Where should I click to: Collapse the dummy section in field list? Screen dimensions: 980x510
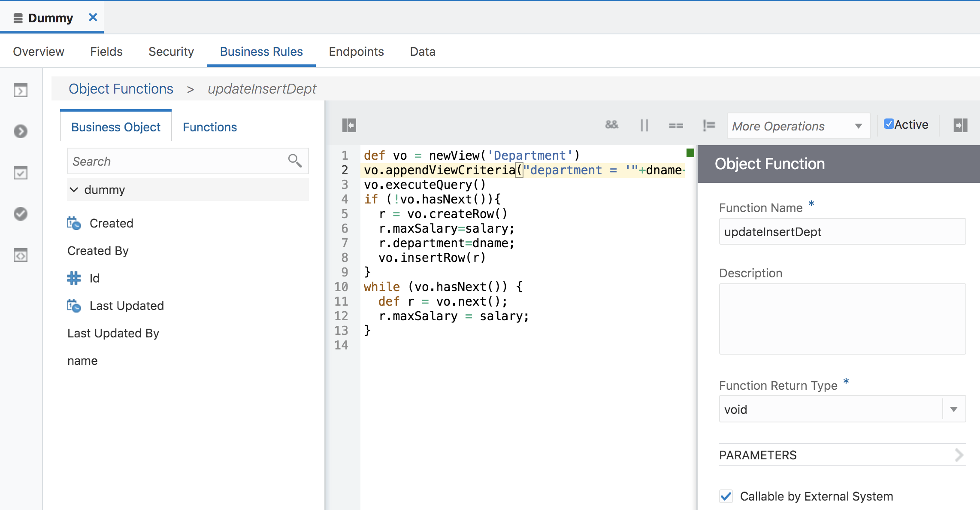coord(74,190)
